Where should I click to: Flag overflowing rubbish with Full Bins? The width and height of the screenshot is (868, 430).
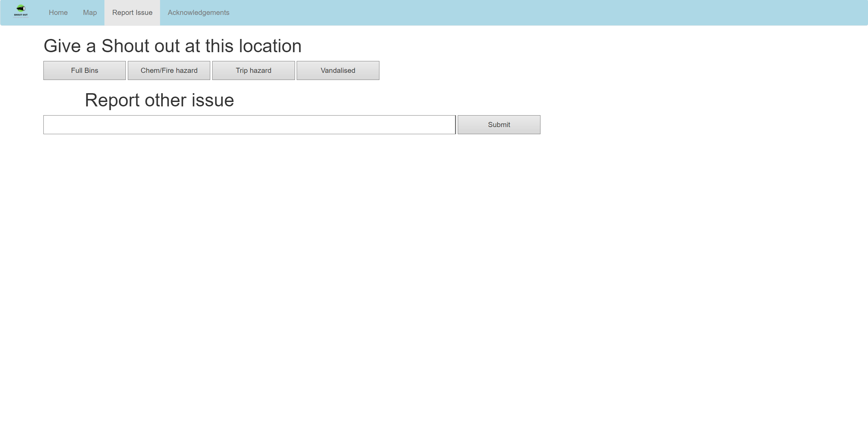tap(84, 70)
